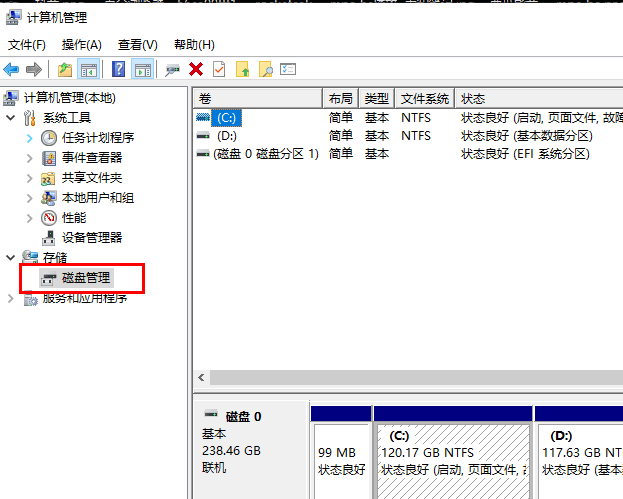Click the 238.46 GB disk size text

(x=231, y=451)
